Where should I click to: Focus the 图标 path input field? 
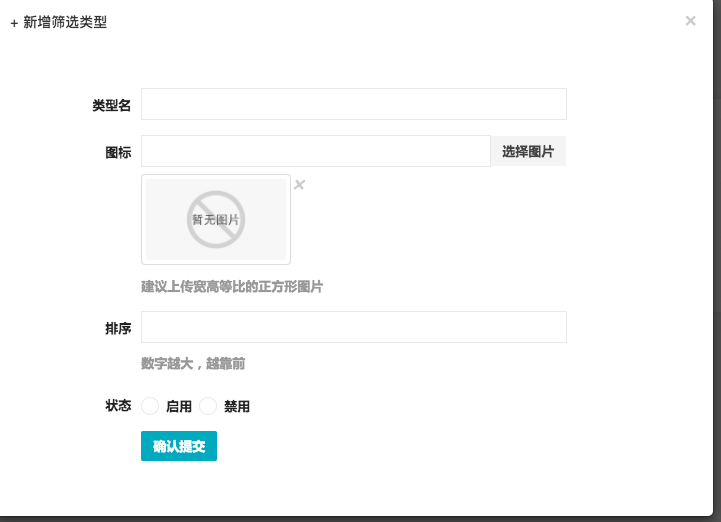(316, 151)
